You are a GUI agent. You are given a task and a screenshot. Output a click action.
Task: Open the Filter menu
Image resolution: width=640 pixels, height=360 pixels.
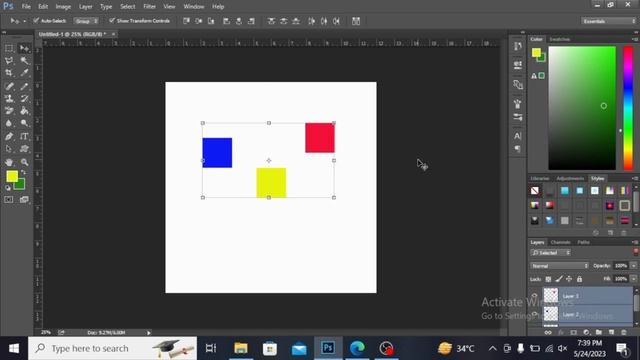[x=149, y=7]
